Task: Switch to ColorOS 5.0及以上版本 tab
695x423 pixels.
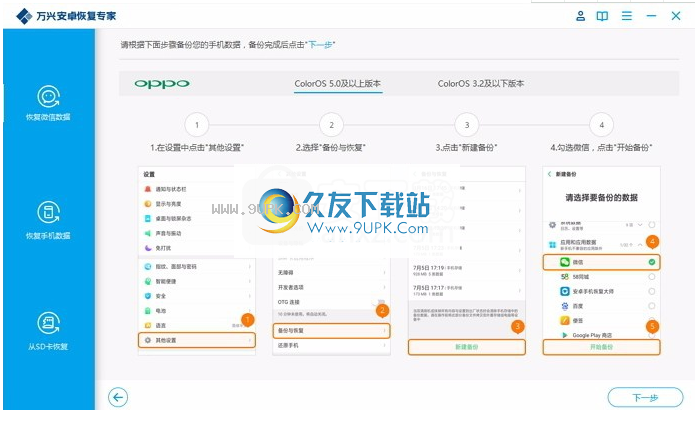Action: pyautogui.click(x=338, y=83)
